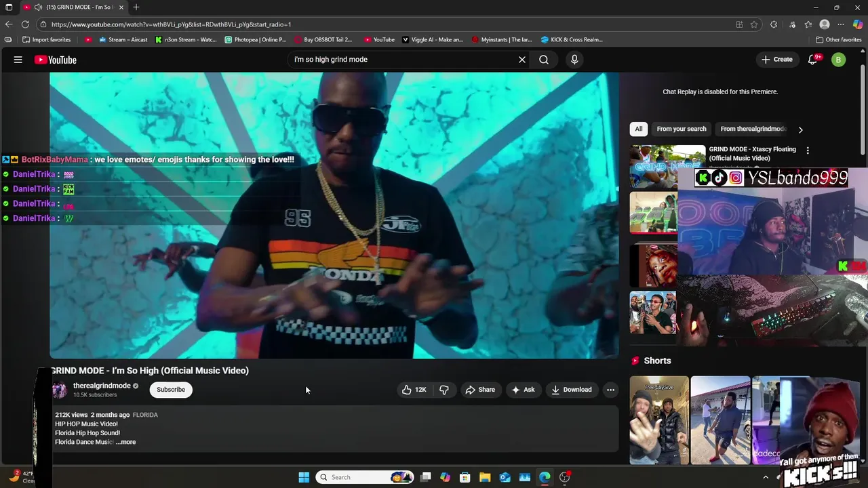Switch to Edge on taskbar
868x488 pixels.
pyautogui.click(x=545, y=477)
